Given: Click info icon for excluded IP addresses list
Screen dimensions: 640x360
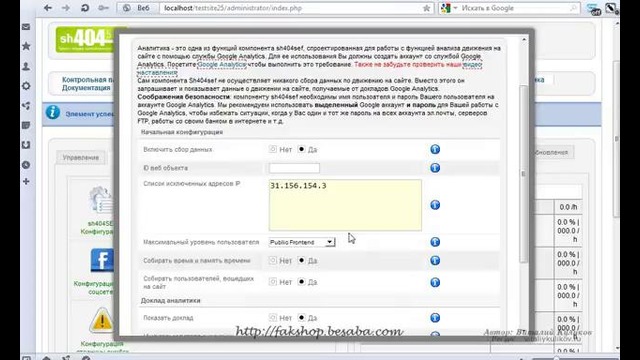Looking at the screenshot, I should coord(435,205).
